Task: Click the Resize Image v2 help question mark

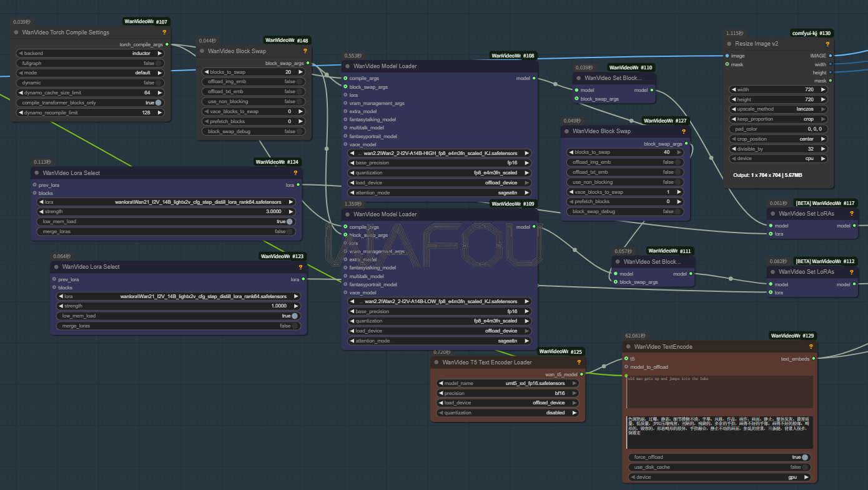Action: pos(827,44)
